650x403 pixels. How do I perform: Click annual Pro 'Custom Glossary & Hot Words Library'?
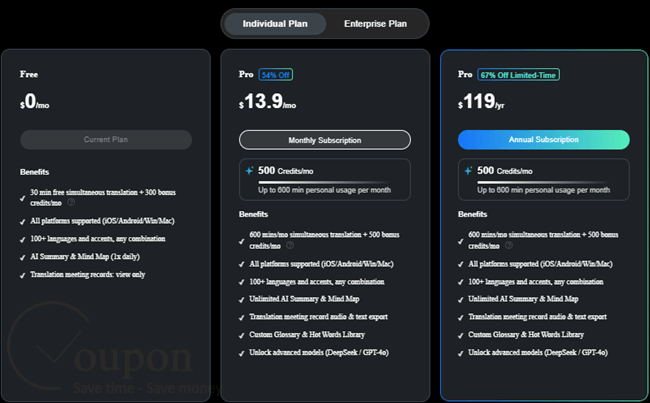click(x=526, y=335)
